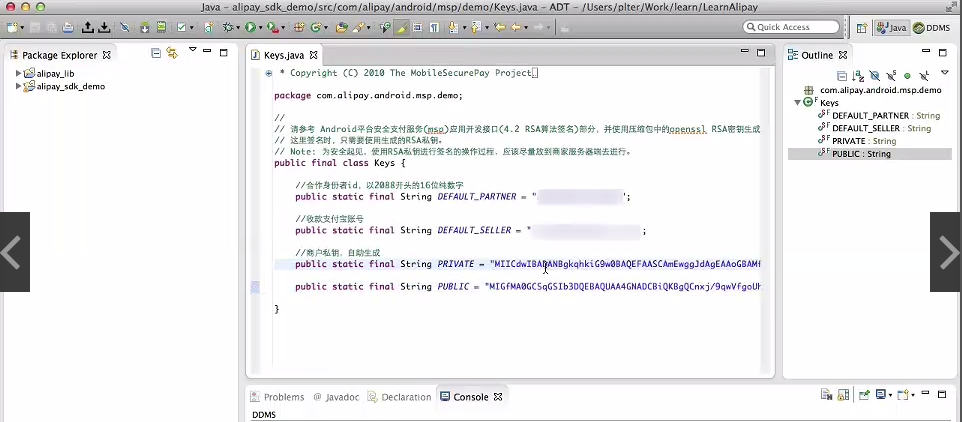Image resolution: width=962 pixels, height=422 pixels.
Task: Switch to the Java perspective
Action: (x=892, y=28)
